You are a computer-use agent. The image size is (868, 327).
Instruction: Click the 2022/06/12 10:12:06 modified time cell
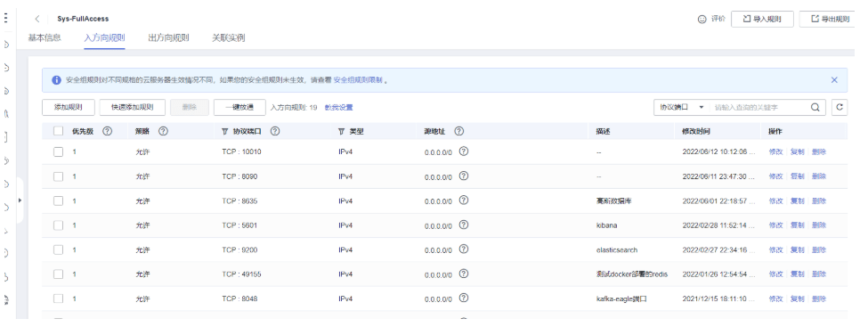pyautogui.click(x=718, y=151)
